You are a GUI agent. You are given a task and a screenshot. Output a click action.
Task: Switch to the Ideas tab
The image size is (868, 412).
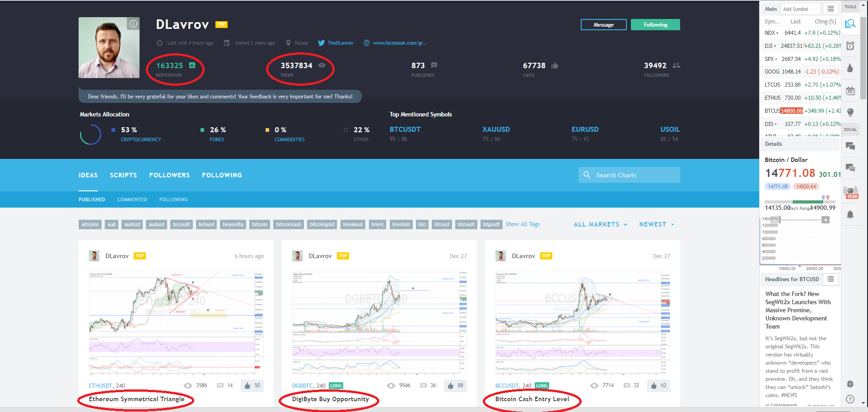point(88,175)
